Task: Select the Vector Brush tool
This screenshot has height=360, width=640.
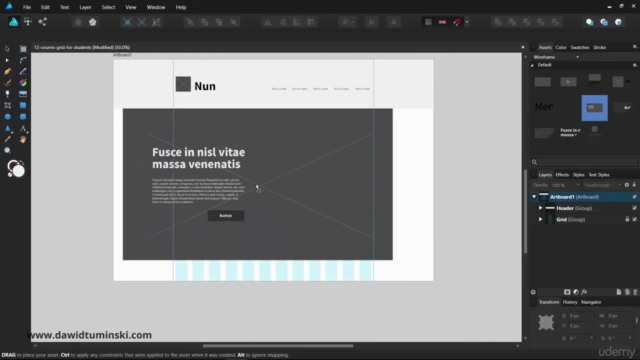Action: 7,82
